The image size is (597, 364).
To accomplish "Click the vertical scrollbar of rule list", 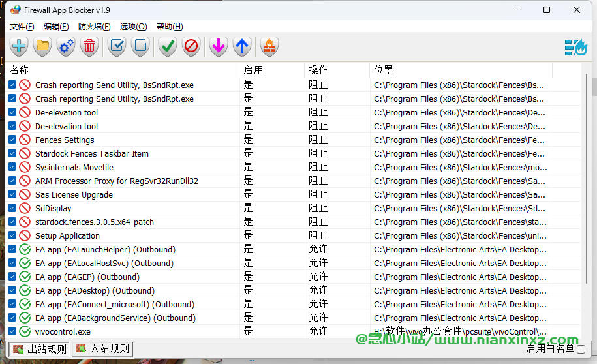I will coord(587,179).
